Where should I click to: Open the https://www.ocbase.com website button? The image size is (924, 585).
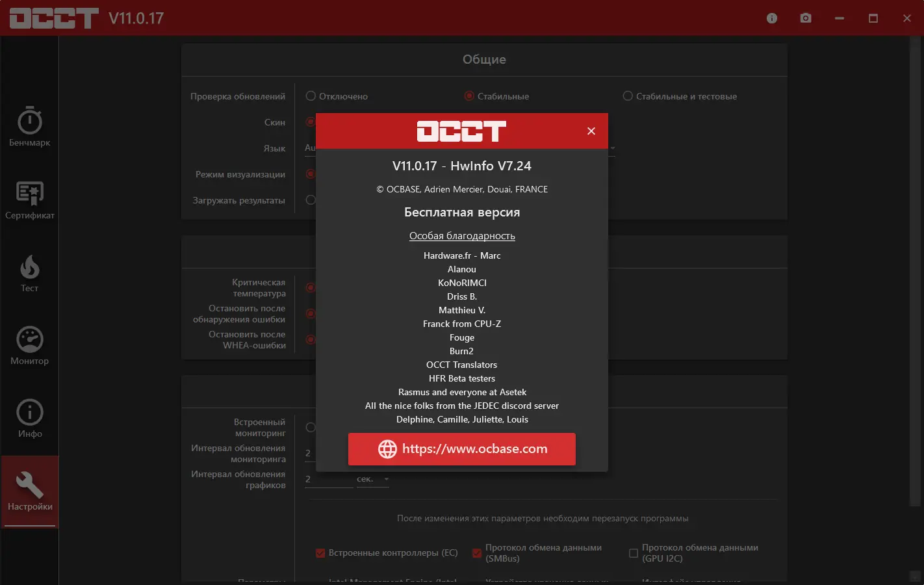pyautogui.click(x=462, y=449)
